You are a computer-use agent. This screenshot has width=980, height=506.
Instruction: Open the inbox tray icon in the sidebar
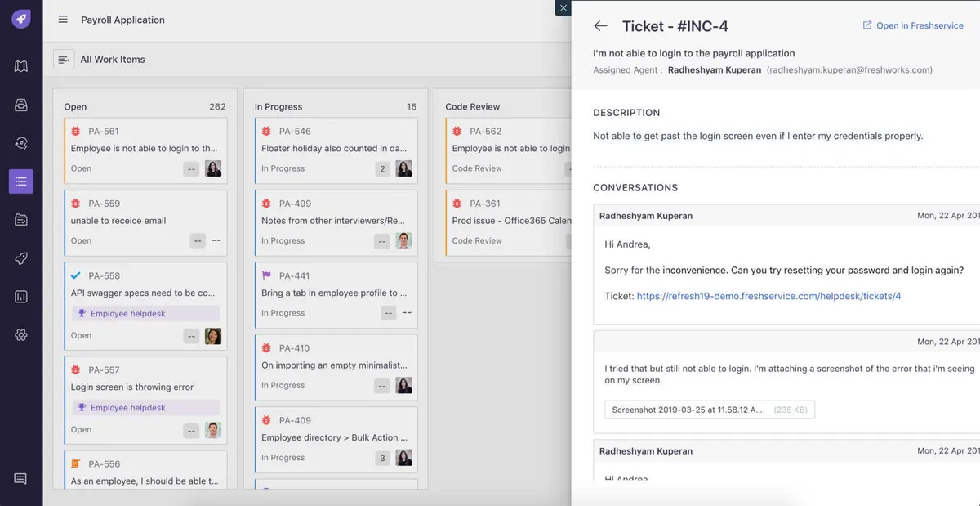(x=21, y=105)
